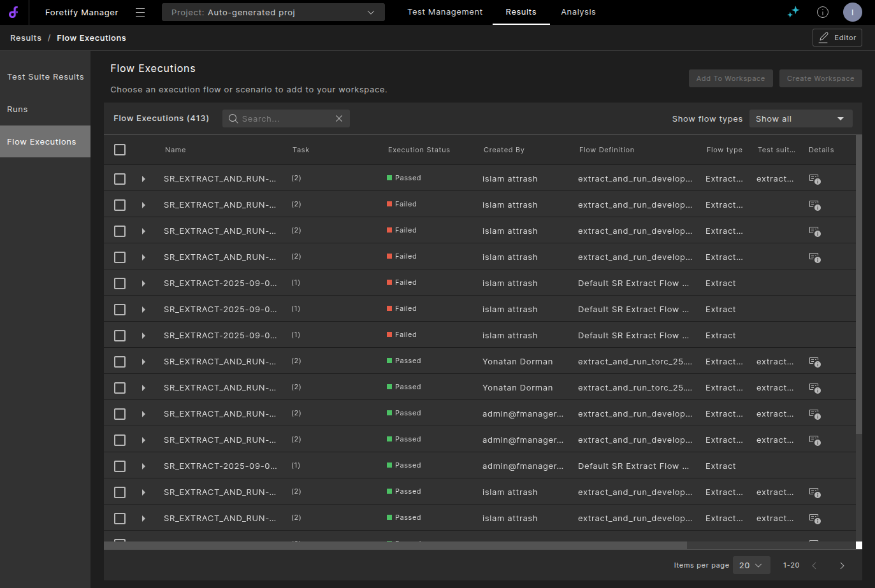The height and width of the screenshot is (588, 875).
Task: Open Test Suite Results in sidebar
Action: pos(45,77)
